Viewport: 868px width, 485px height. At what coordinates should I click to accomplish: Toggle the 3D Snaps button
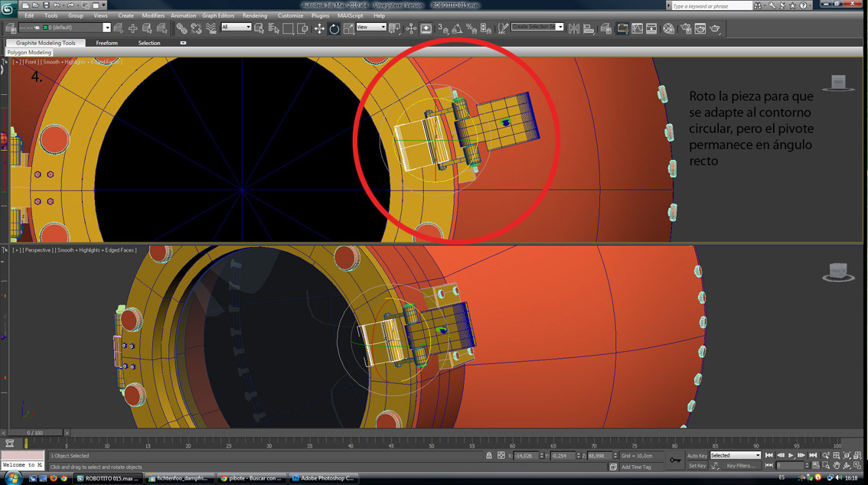443,28
